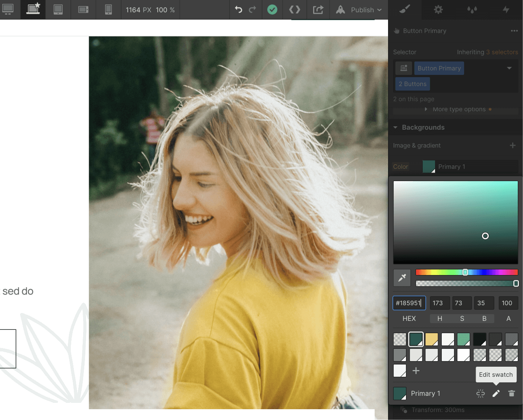Click the Edit swatch pencil icon

496,394
